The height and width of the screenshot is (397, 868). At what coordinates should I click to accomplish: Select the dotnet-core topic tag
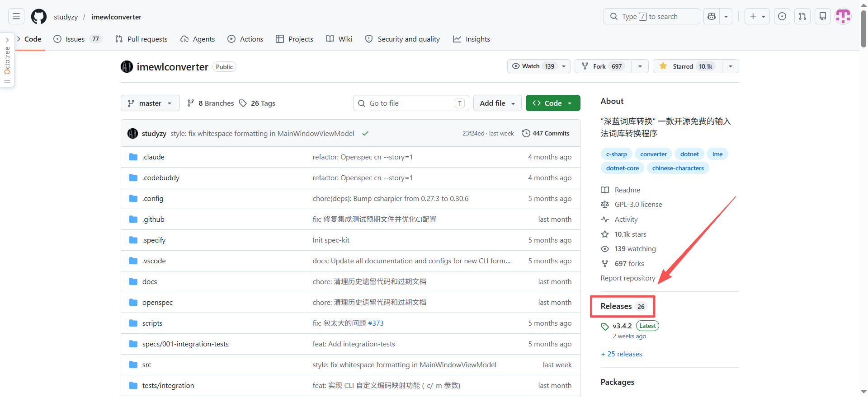click(x=623, y=168)
